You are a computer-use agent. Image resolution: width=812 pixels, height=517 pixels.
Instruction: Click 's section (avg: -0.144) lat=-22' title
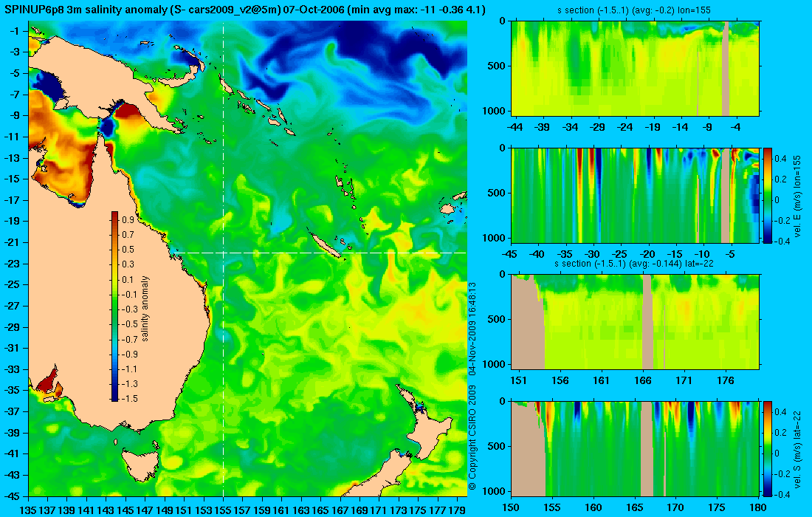[x=636, y=264]
